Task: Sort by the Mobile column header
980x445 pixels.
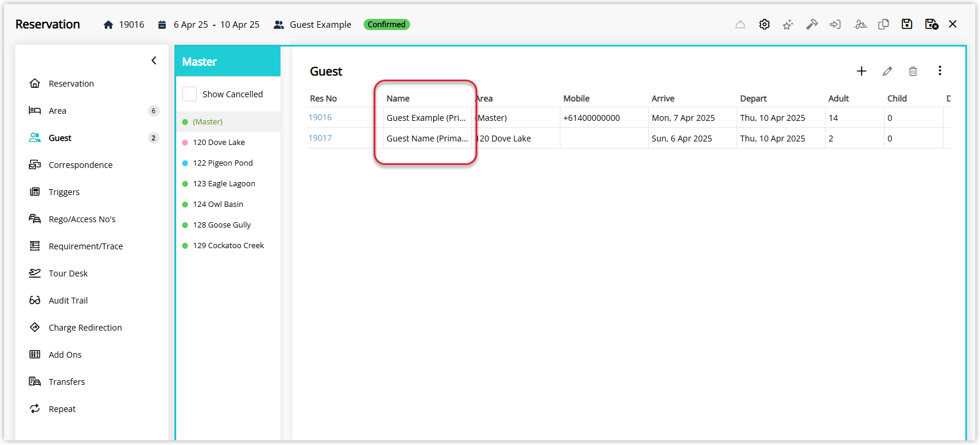Action: click(x=576, y=98)
